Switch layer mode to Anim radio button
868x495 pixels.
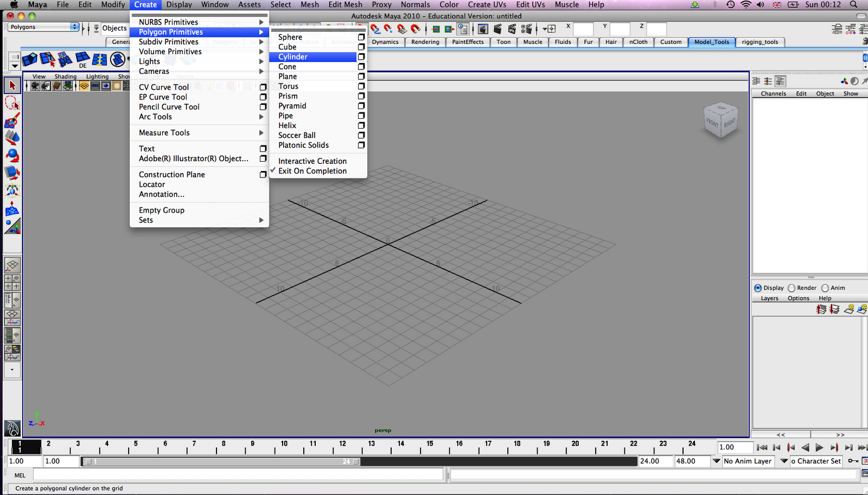825,288
